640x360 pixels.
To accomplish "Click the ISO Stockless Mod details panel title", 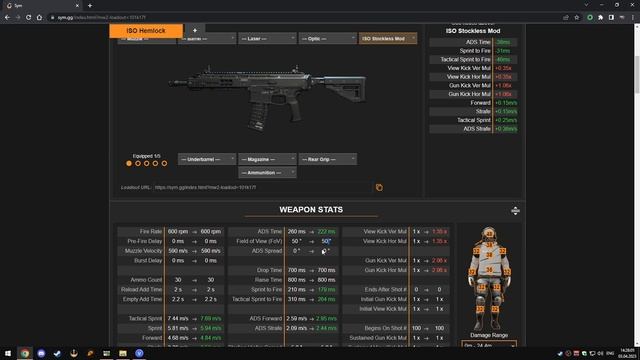I will tap(473, 31).
